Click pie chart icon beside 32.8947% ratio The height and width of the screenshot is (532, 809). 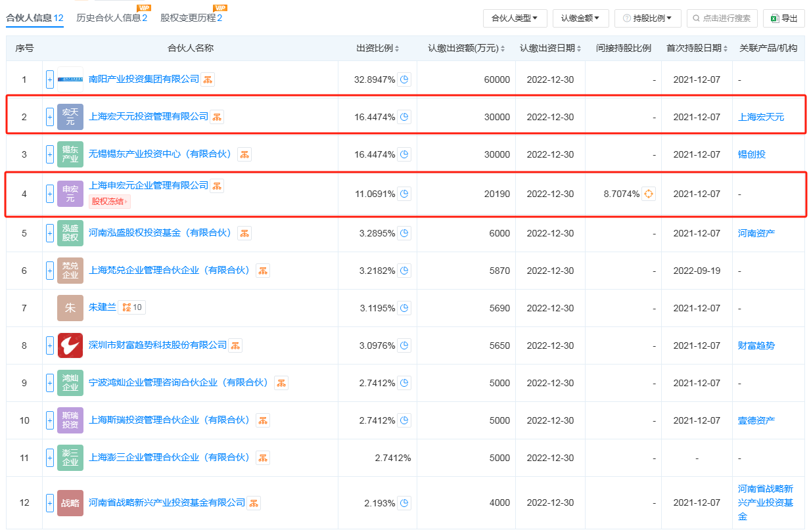point(404,79)
